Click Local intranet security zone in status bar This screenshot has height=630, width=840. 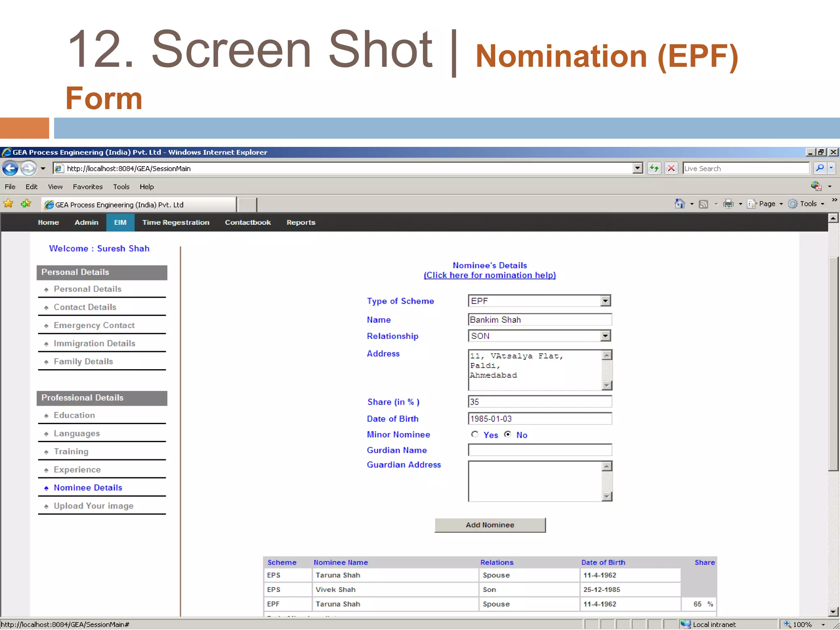point(709,624)
